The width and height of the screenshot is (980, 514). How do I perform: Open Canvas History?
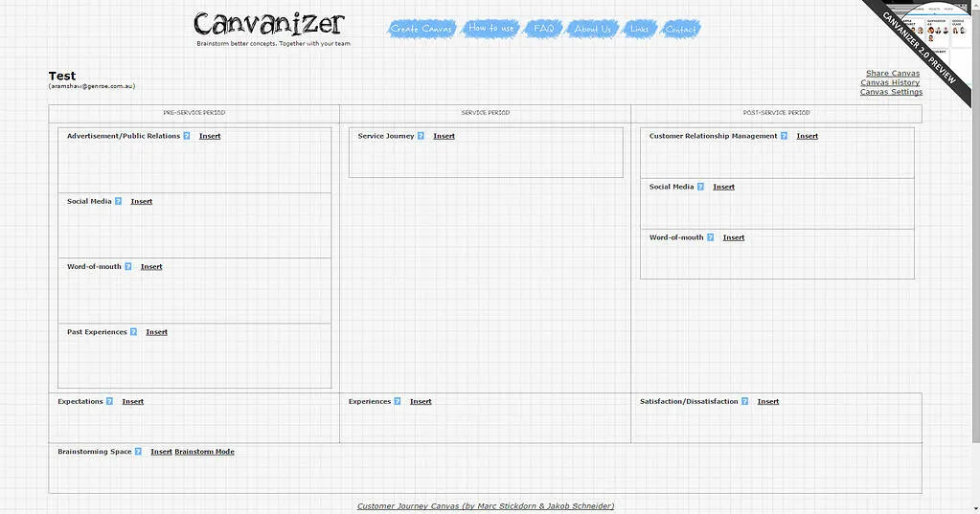pos(890,82)
